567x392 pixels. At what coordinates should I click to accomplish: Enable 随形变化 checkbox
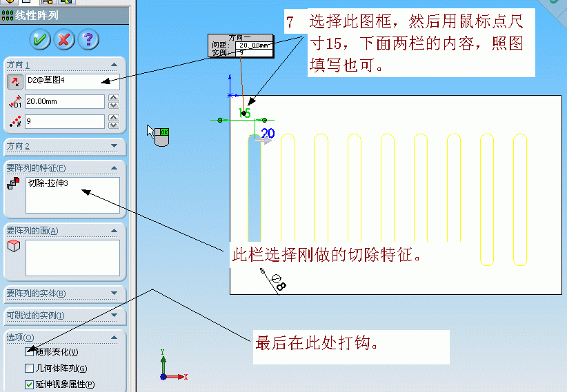[29, 351]
